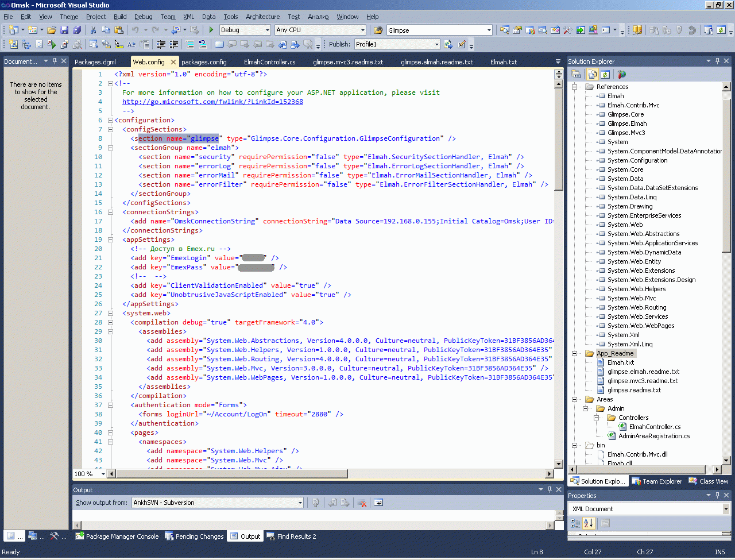Toggle word wrap in the Output window
This screenshot has width=735, height=560.
coord(378,503)
